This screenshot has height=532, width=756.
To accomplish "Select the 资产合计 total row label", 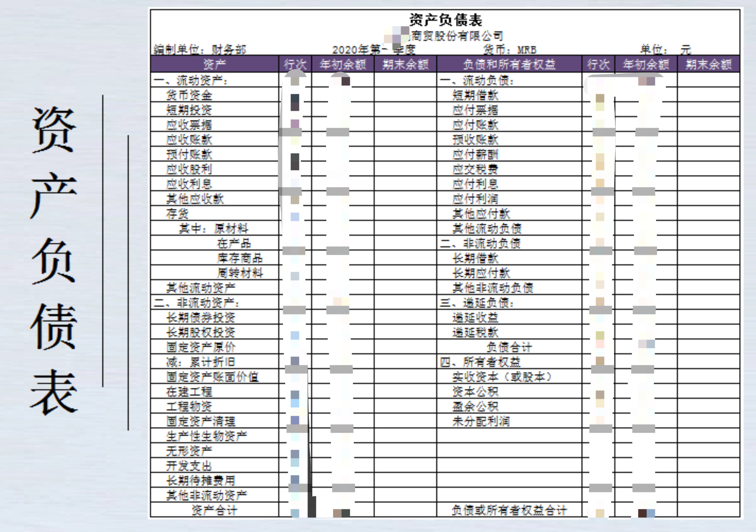I will [x=214, y=510].
